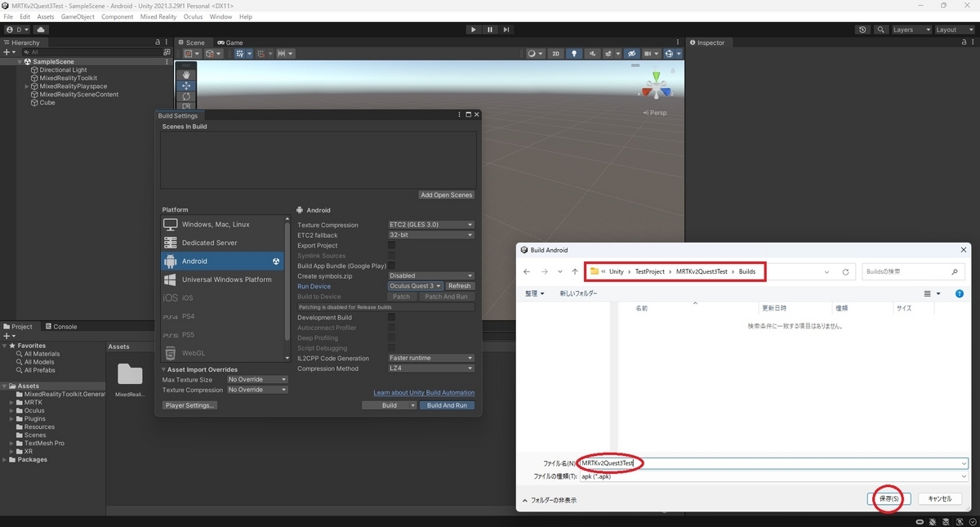980x527 pixels.
Task: Lock the Inspector panel
Action: (x=965, y=42)
